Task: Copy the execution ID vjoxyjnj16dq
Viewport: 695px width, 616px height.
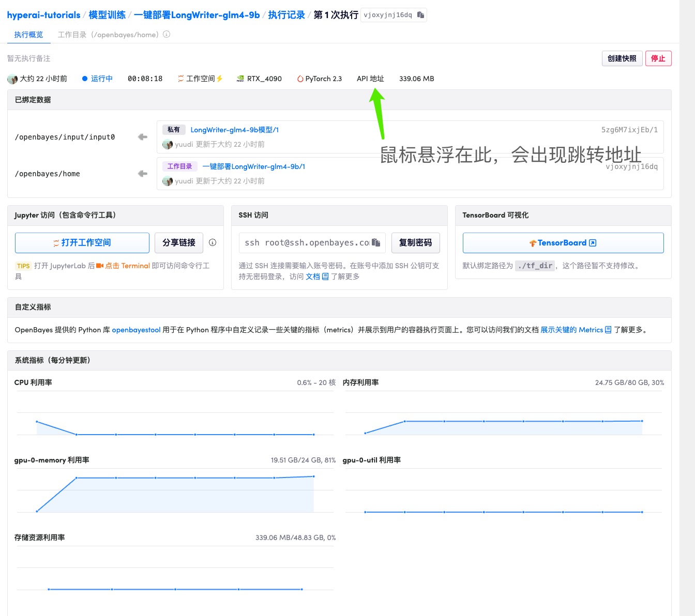Action: point(420,15)
